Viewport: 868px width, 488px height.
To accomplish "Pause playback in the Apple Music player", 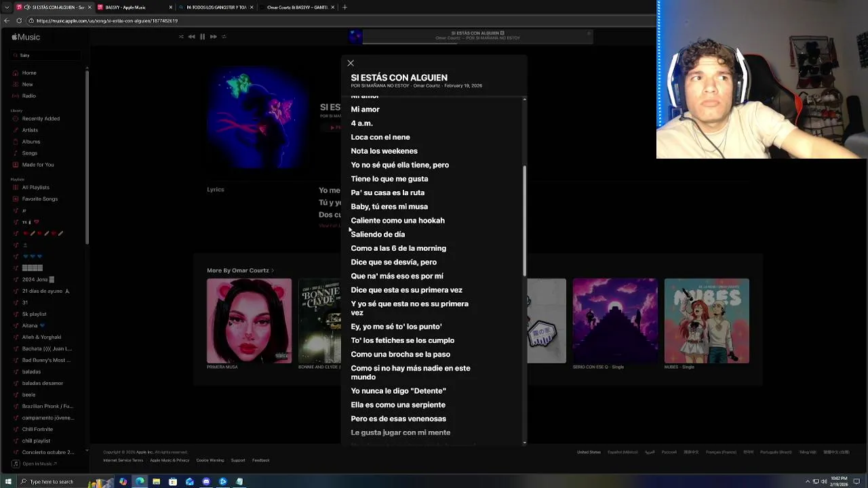I will click(x=202, y=37).
